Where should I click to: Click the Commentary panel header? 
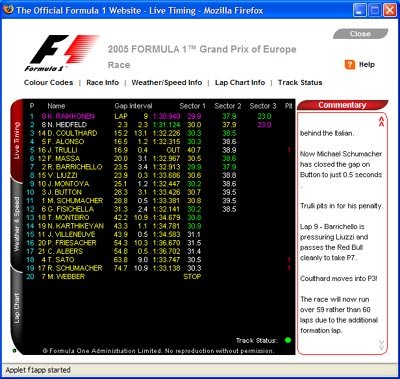342,105
